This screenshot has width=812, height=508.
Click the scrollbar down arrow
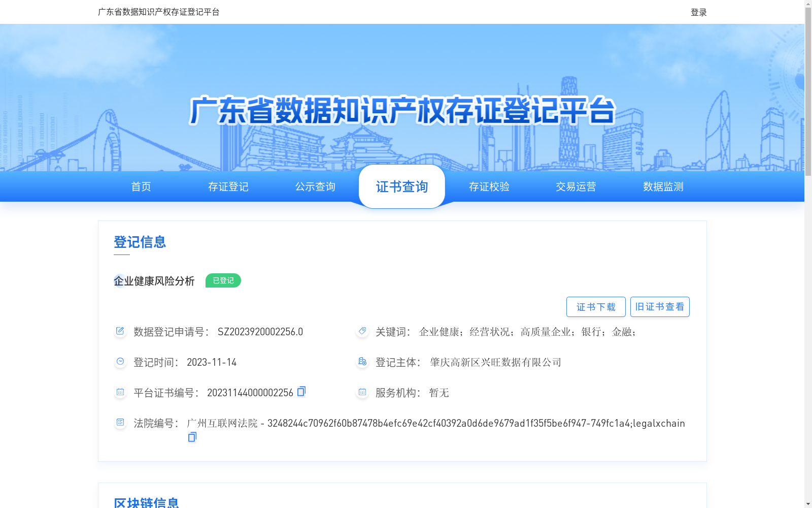point(808,504)
